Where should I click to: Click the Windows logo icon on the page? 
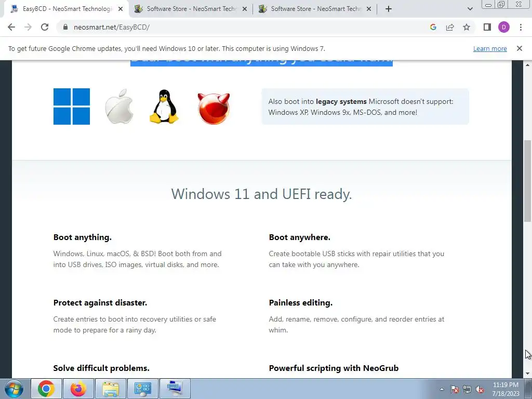[72, 107]
